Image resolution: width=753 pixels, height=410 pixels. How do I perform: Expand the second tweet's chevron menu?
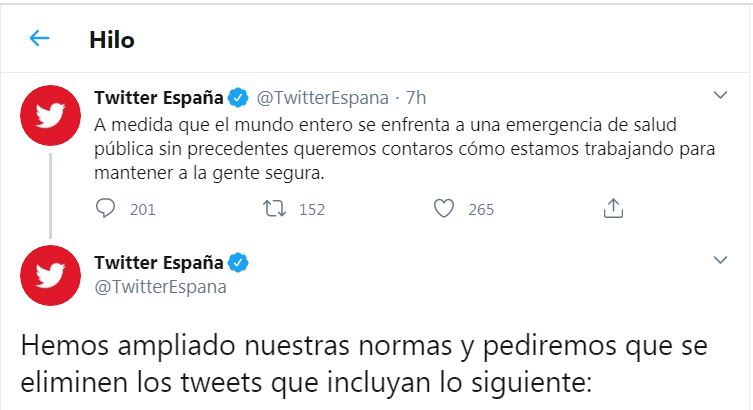(x=720, y=261)
